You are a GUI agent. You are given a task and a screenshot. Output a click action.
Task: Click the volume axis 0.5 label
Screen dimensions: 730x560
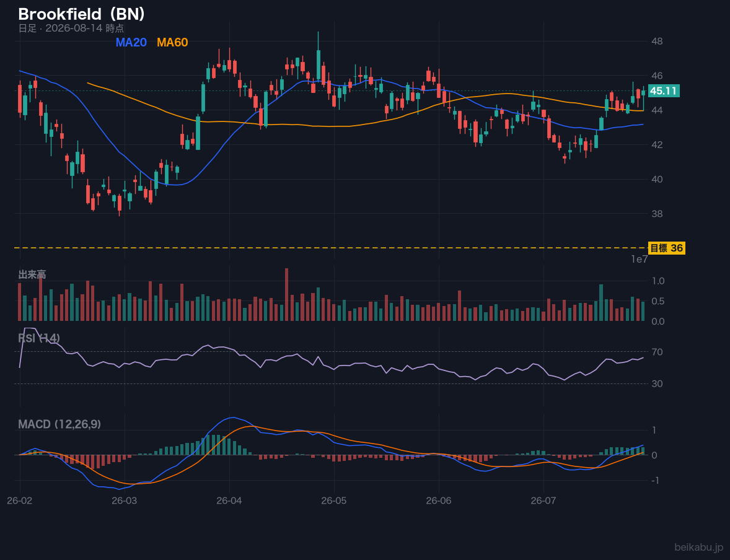[658, 301]
